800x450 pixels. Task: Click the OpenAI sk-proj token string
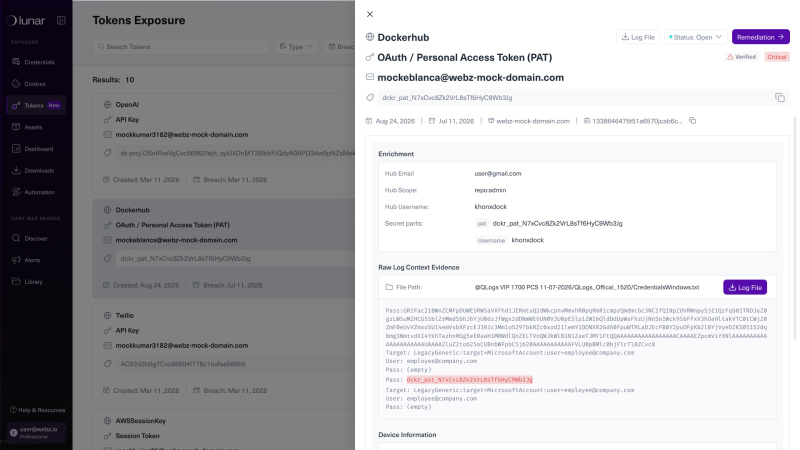[x=237, y=153]
